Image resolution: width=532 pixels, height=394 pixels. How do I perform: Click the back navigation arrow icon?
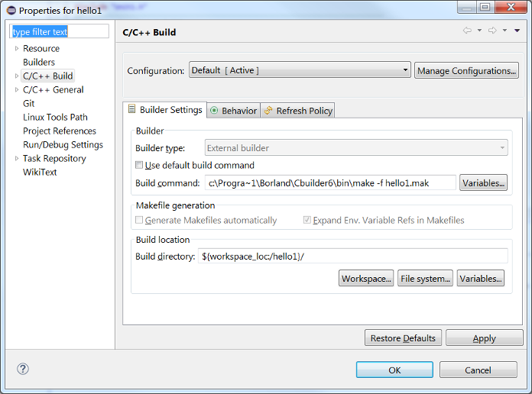(x=467, y=31)
